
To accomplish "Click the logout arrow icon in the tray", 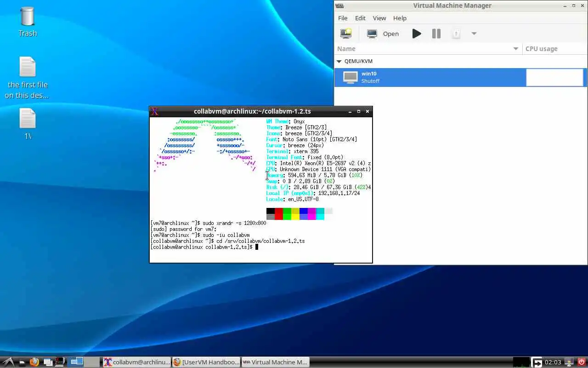I will pyautogui.click(x=537, y=362).
